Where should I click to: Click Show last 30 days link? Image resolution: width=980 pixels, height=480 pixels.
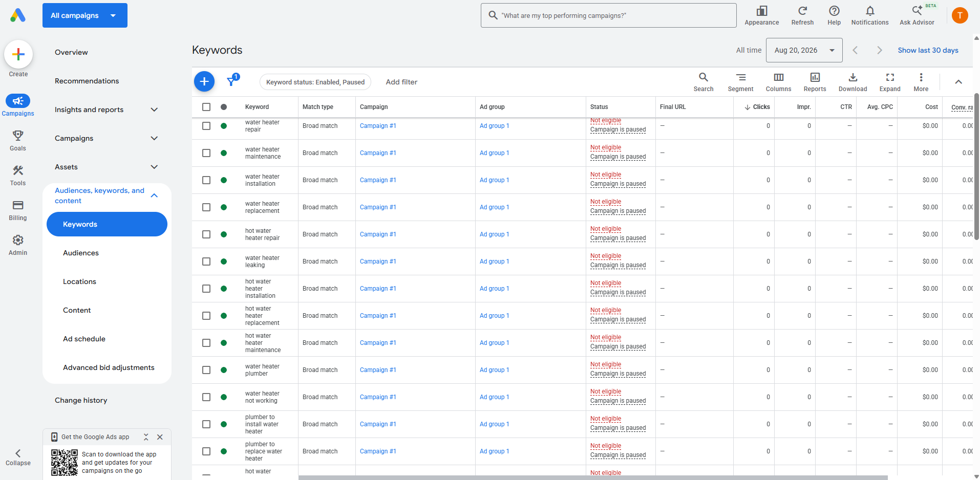pyautogui.click(x=928, y=50)
